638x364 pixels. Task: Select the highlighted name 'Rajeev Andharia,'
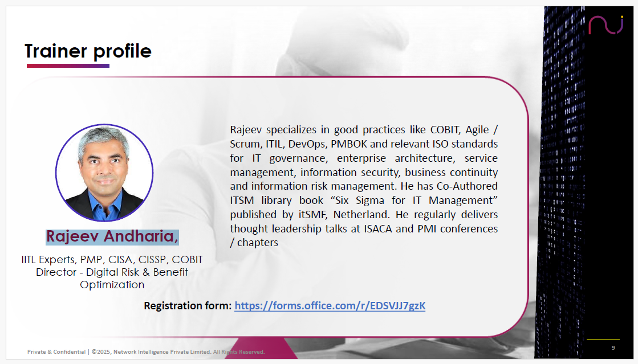(x=112, y=236)
